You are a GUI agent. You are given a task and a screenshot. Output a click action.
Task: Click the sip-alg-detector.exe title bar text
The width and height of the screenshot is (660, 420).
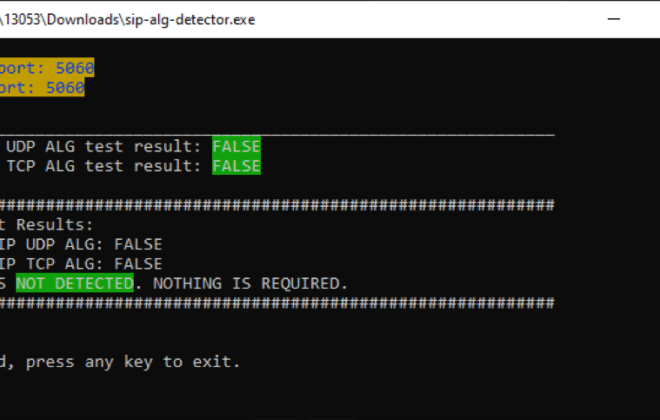tap(190, 20)
